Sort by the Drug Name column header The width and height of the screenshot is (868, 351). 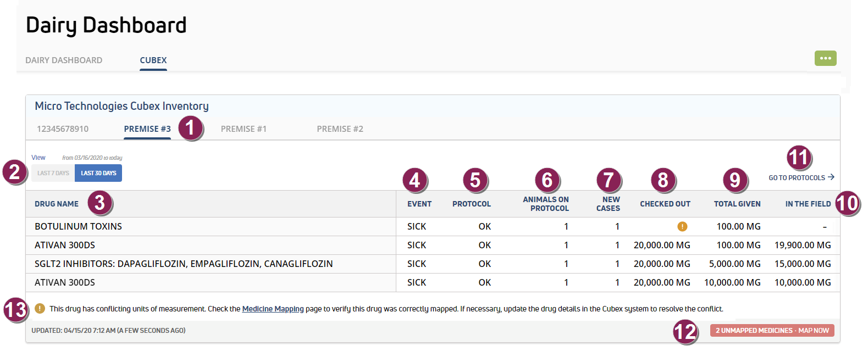[x=57, y=204]
